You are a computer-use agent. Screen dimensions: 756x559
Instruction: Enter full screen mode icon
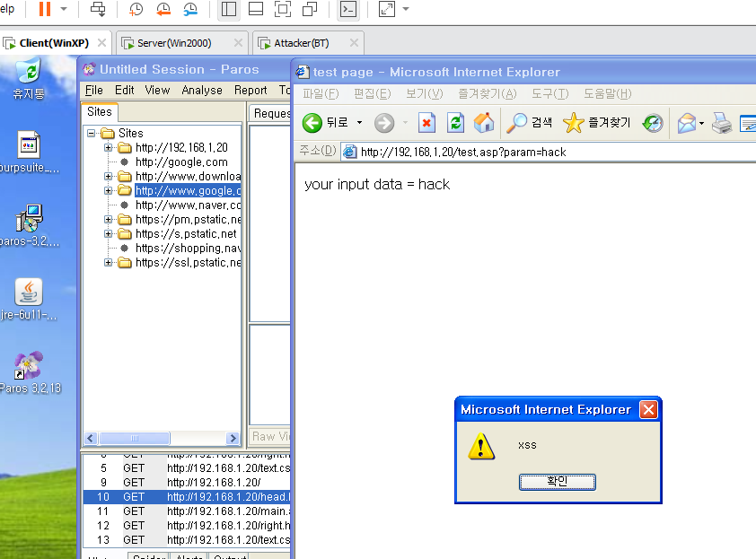pyautogui.click(x=283, y=9)
